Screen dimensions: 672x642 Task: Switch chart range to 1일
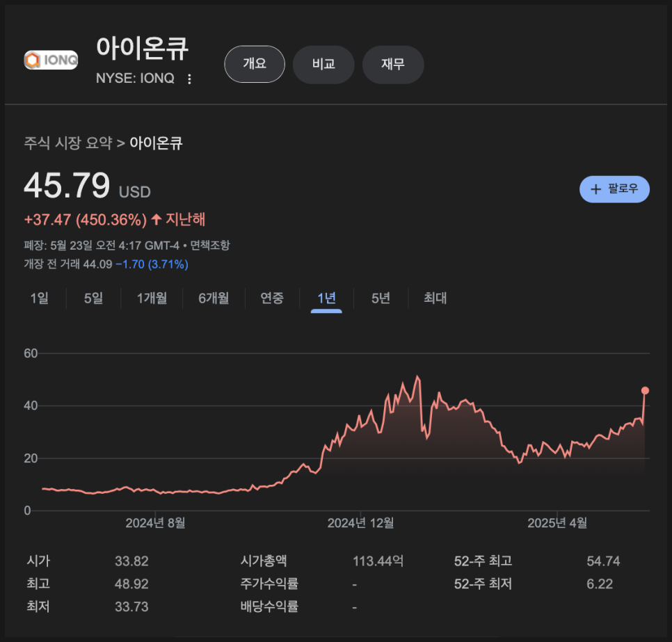[39, 298]
